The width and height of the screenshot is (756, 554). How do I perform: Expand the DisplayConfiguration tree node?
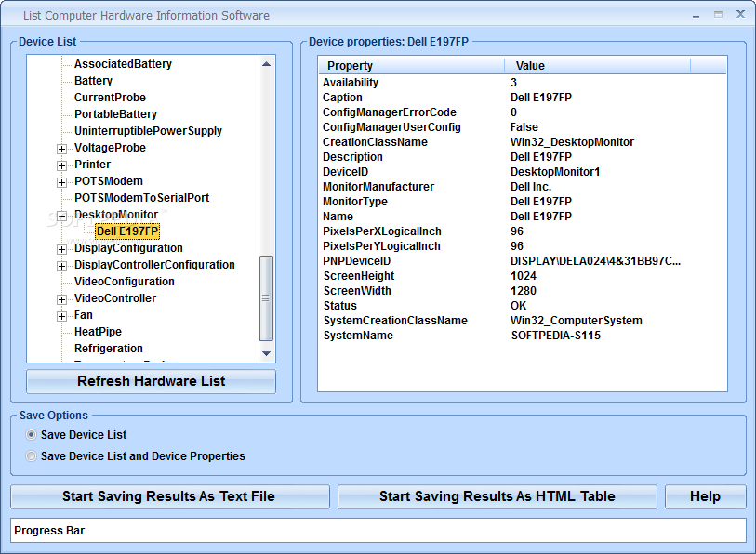[x=61, y=249]
